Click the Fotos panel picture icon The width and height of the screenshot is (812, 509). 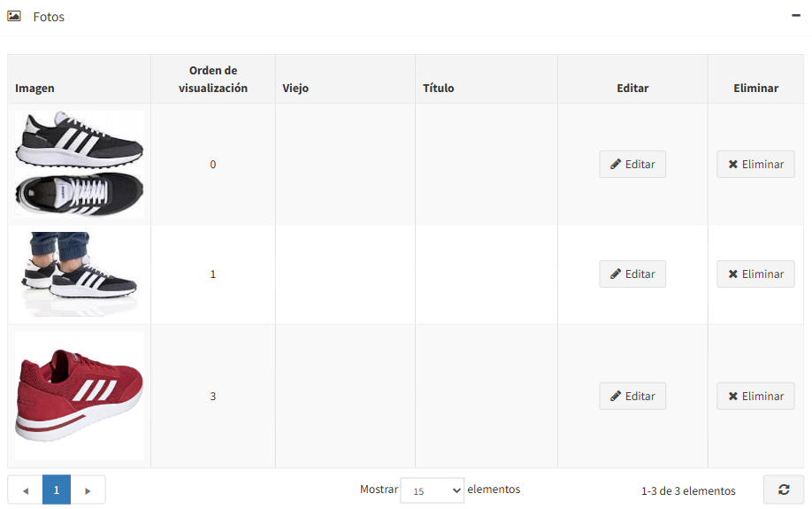click(14, 16)
